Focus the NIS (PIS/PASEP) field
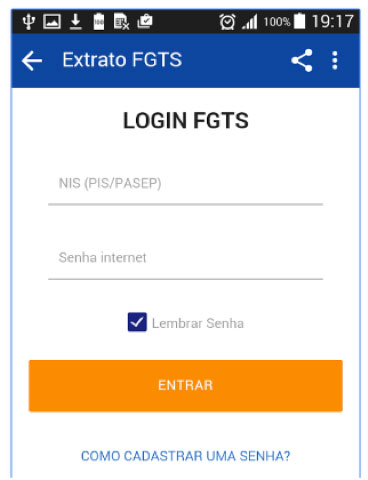 (x=185, y=187)
